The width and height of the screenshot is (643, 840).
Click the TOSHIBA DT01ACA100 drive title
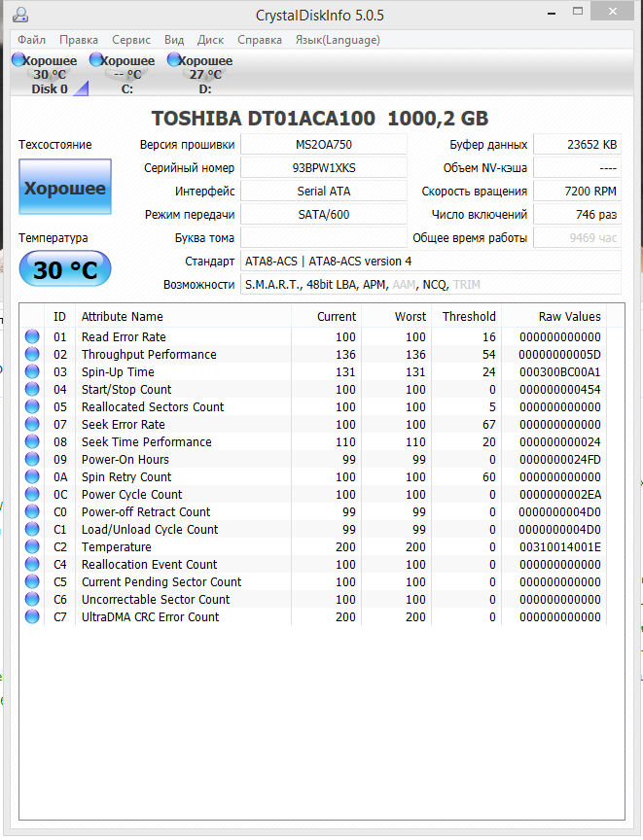(x=320, y=119)
